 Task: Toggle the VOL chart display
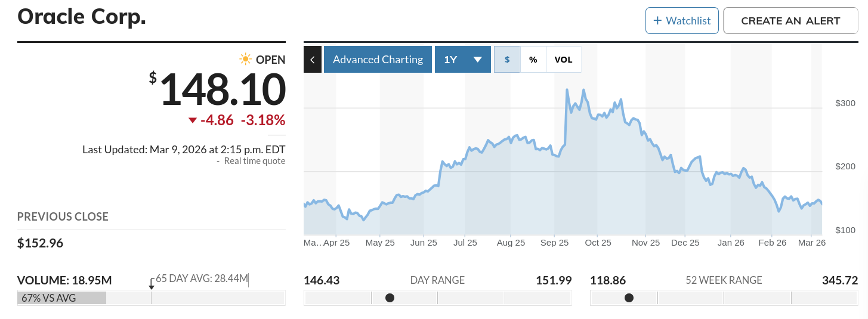pos(563,60)
